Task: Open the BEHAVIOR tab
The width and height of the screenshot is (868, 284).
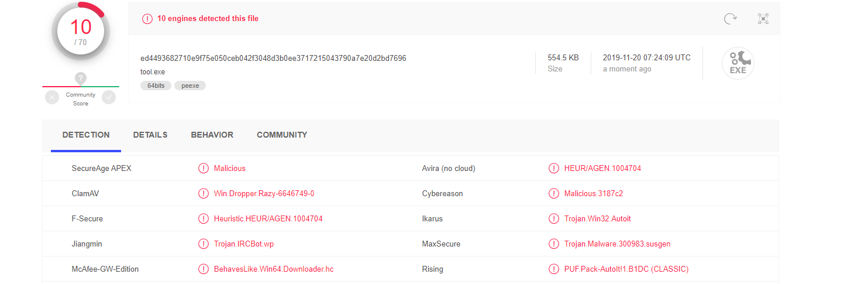Action: point(212,135)
